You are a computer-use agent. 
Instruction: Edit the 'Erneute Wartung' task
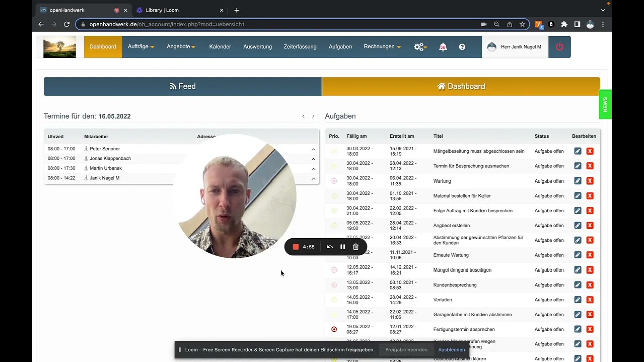click(578, 255)
